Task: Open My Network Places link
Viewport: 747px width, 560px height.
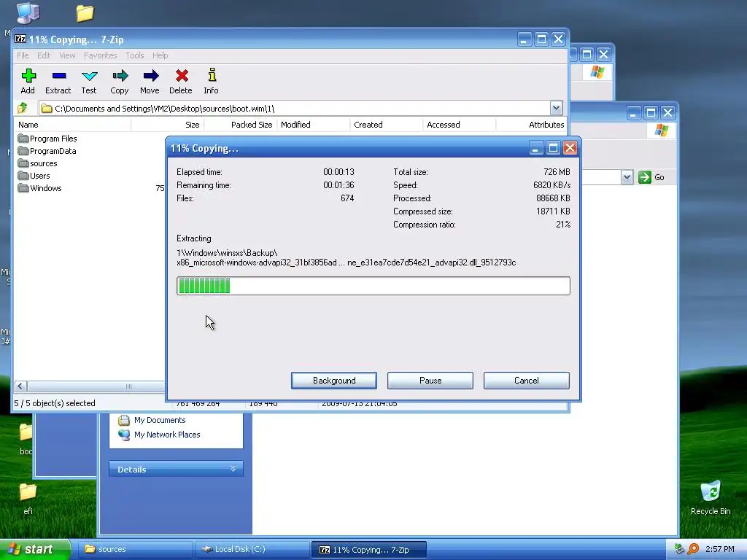Action: pyautogui.click(x=160, y=435)
